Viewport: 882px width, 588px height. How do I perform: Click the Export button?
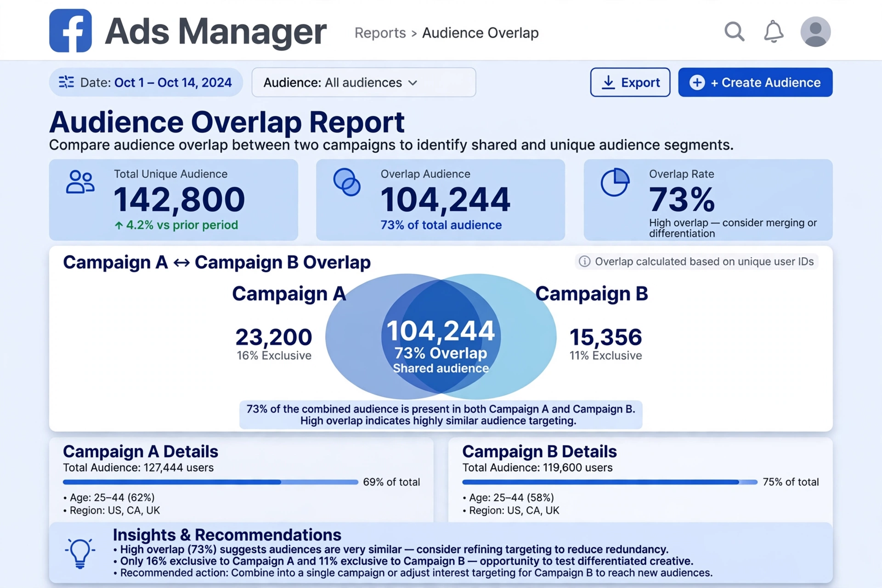click(630, 82)
